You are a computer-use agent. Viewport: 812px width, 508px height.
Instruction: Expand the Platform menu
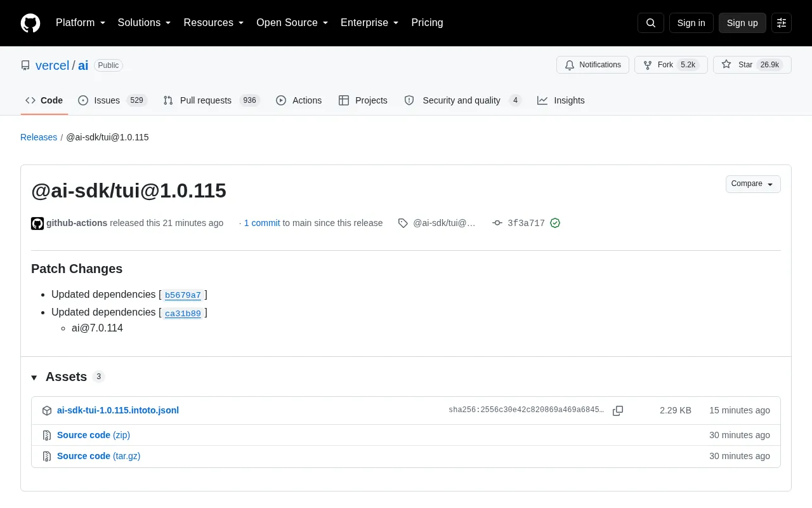point(81,23)
